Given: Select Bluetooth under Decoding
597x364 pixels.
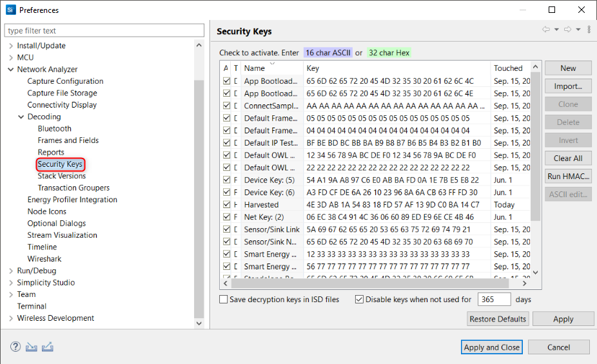Looking at the screenshot, I should tap(54, 129).
